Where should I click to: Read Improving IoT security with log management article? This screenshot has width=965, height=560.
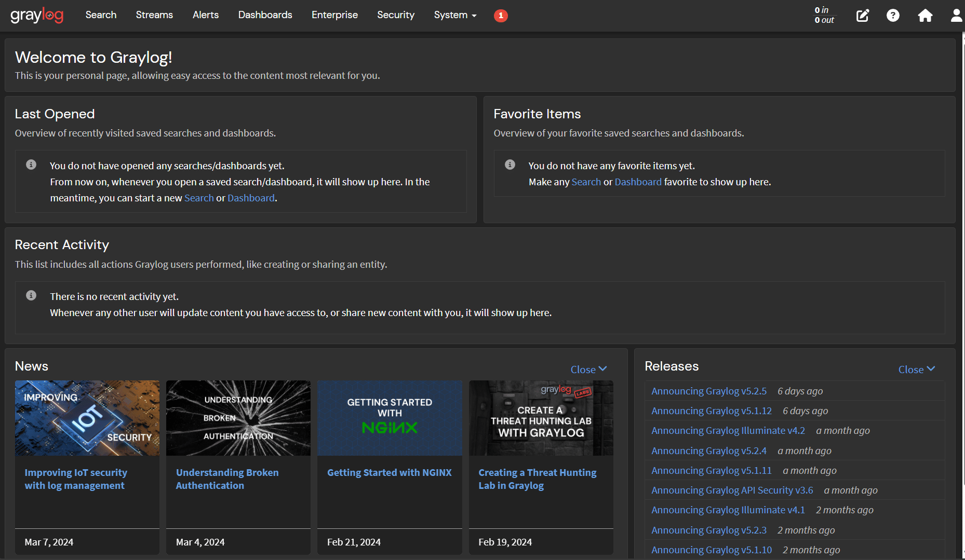pyautogui.click(x=76, y=479)
